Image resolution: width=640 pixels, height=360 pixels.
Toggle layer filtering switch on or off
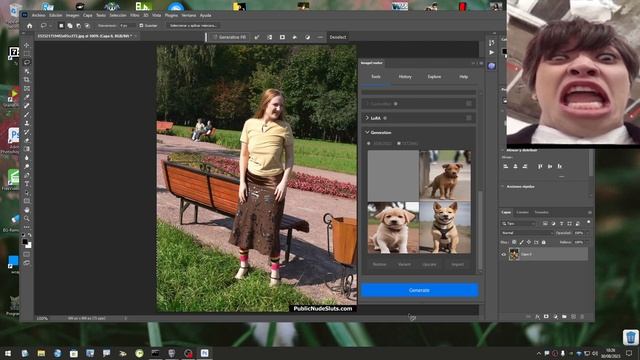coord(588,222)
